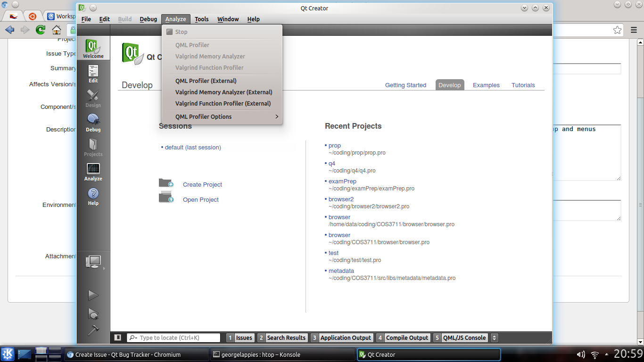The image size is (644, 362).
Task: Click the volume icon in system tray
Action: [x=581, y=354]
